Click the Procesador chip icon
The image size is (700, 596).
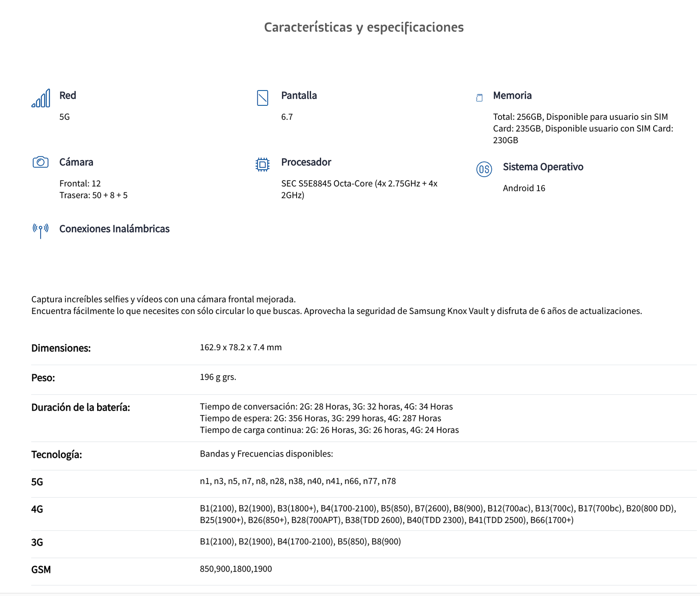tap(262, 164)
